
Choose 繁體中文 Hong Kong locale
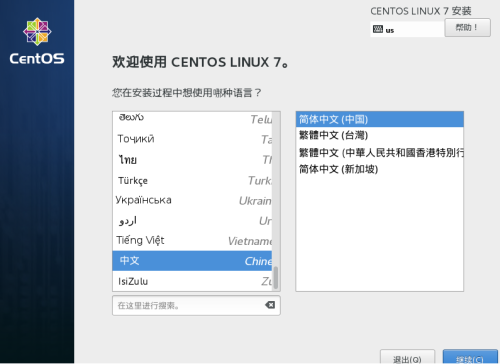[x=380, y=152]
